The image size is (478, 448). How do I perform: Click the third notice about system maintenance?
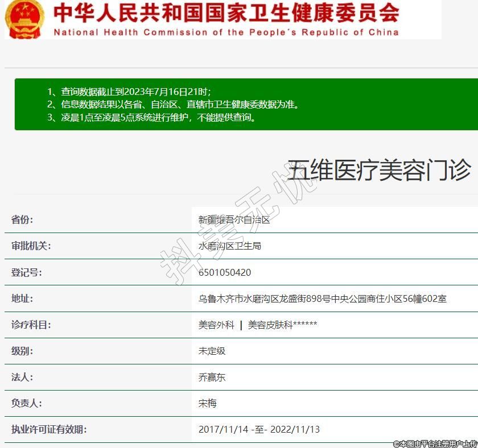151,118
